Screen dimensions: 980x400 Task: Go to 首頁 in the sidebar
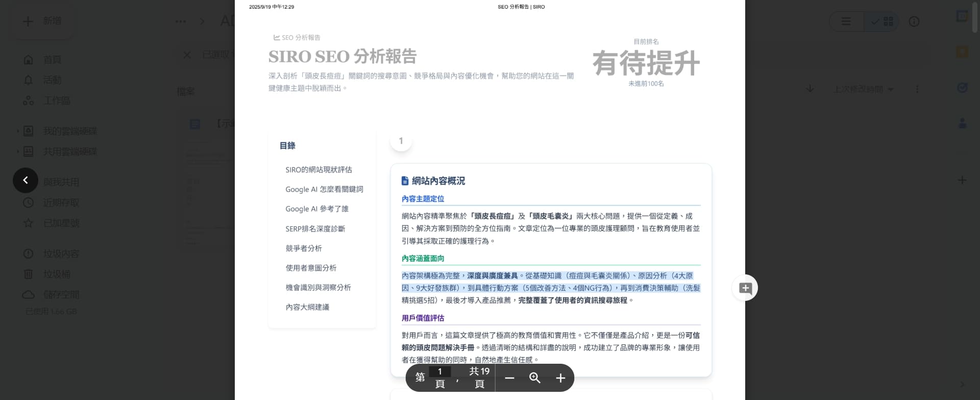pos(52,60)
